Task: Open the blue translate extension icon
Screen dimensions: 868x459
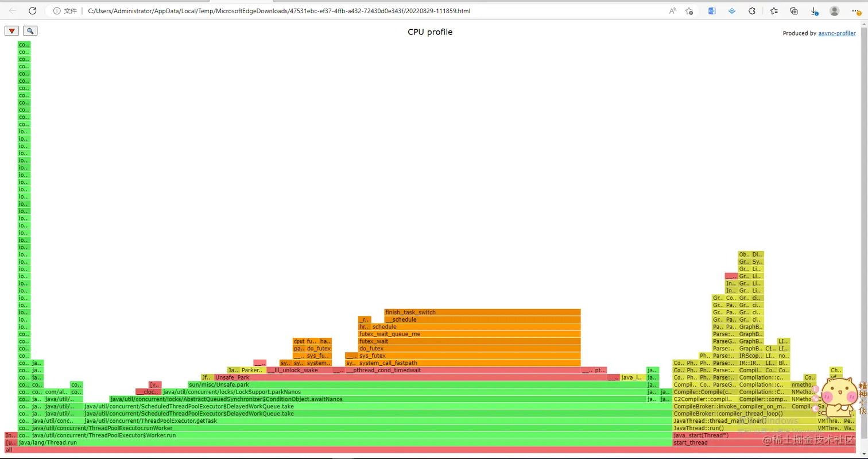Action: 712,11
